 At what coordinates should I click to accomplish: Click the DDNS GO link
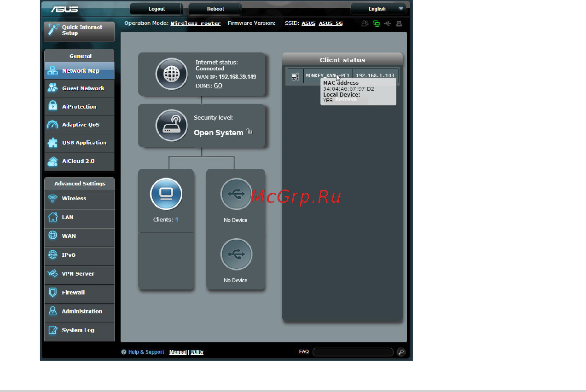(218, 86)
